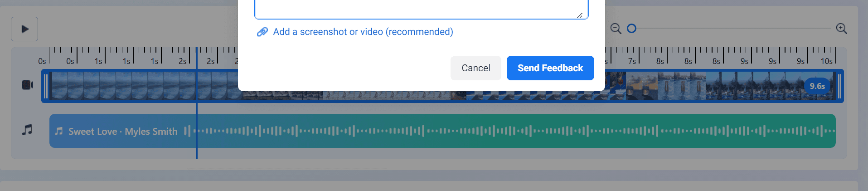This screenshot has width=868, height=191.
Task: Select the audio track music note icon
Action: point(27,130)
